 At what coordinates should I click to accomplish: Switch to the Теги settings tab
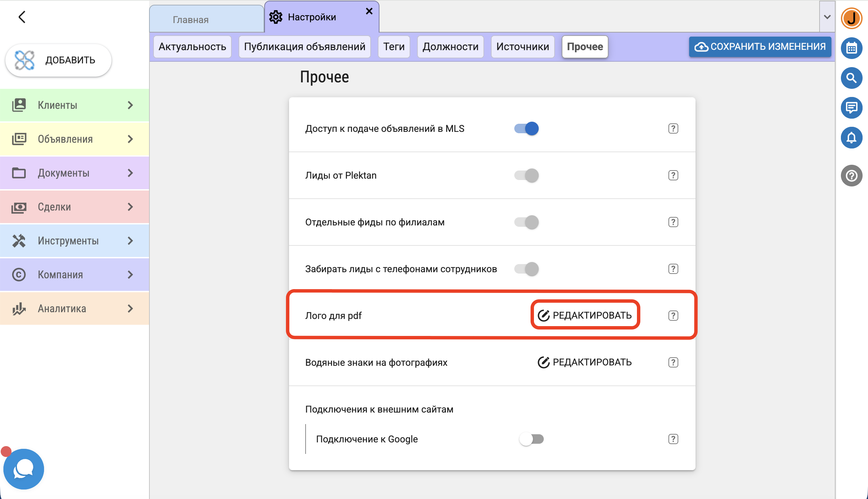pos(394,46)
